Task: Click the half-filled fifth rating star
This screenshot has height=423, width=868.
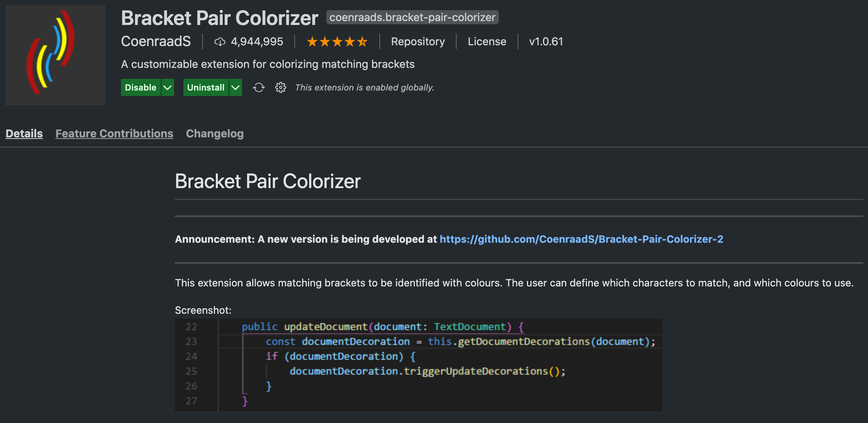Action: [363, 42]
